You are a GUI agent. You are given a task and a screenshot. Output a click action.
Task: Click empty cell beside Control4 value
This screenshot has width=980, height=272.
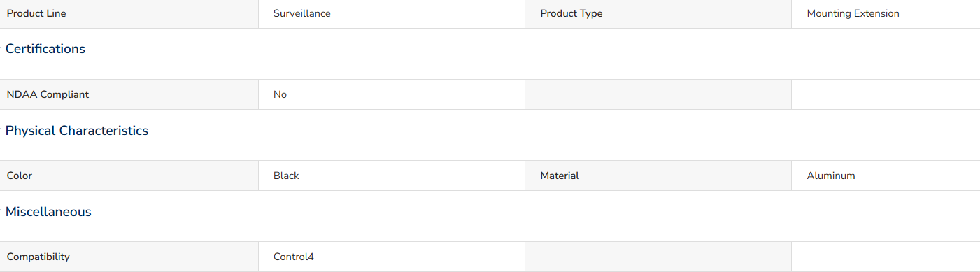tap(658, 257)
